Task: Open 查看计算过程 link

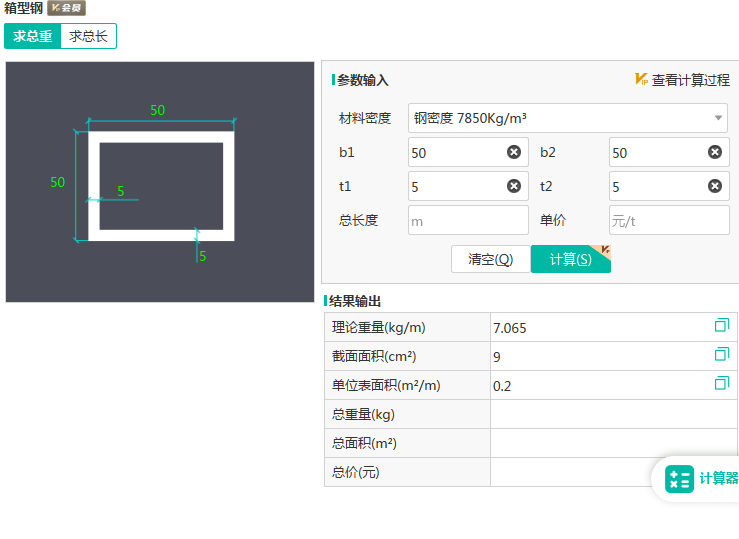Action: tap(690, 80)
